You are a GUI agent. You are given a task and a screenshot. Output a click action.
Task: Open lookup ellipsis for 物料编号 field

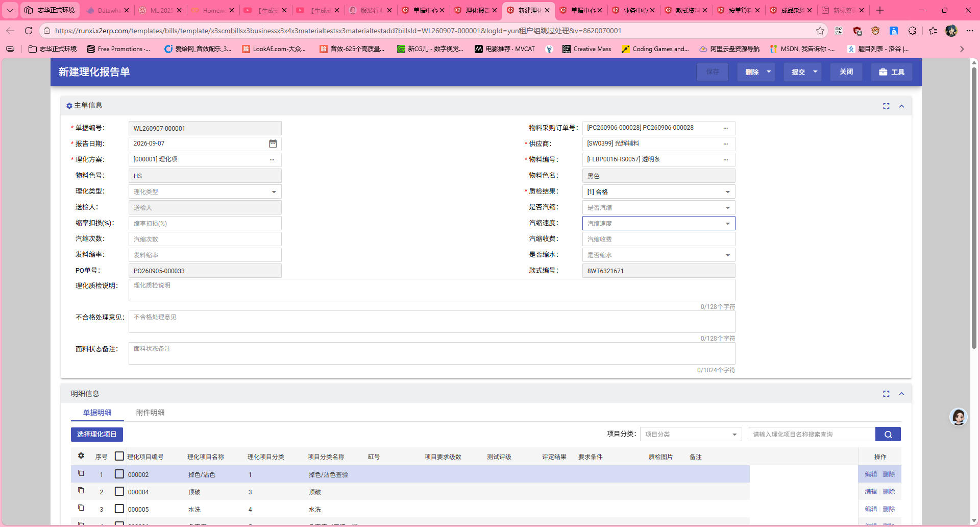pyautogui.click(x=726, y=160)
